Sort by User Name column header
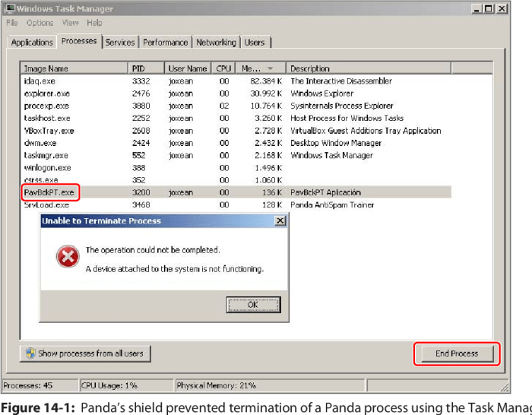532x415 pixels. (188, 68)
